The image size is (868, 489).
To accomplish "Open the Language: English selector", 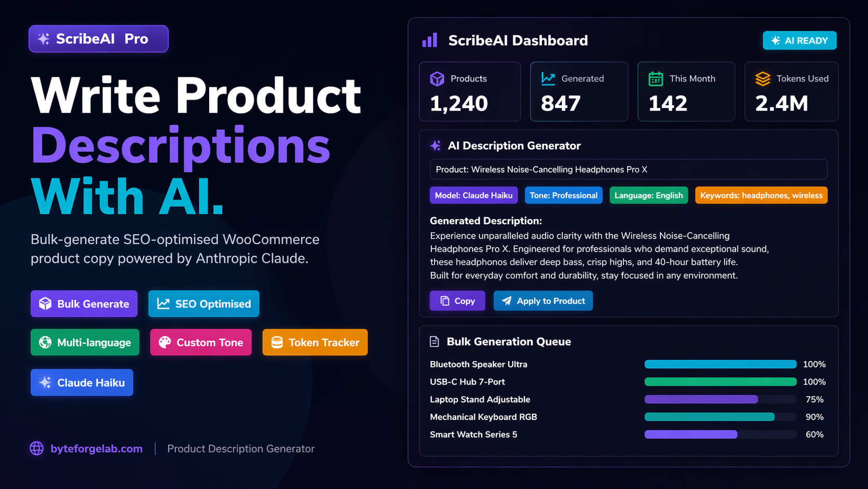I will pyautogui.click(x=648, y=195).
